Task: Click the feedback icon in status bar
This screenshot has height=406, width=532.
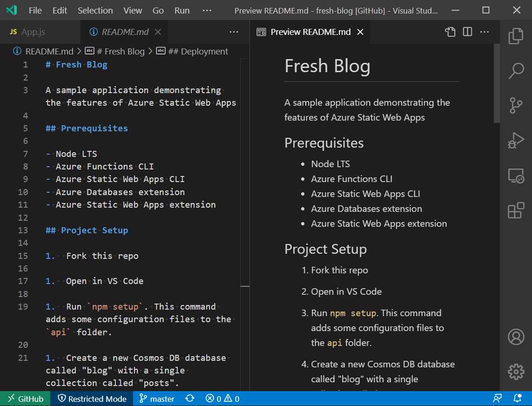Action: point(498,399)
